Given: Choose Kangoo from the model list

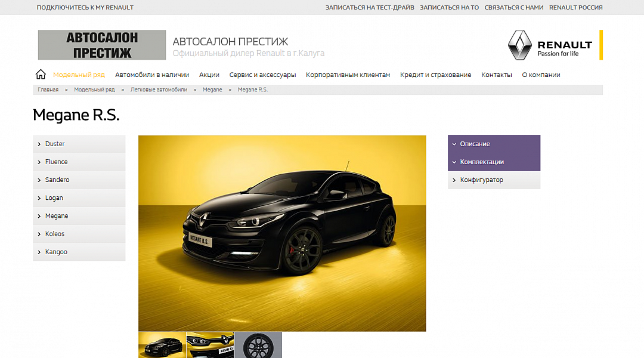Looking at the screenshot, I should coord(56,252).
